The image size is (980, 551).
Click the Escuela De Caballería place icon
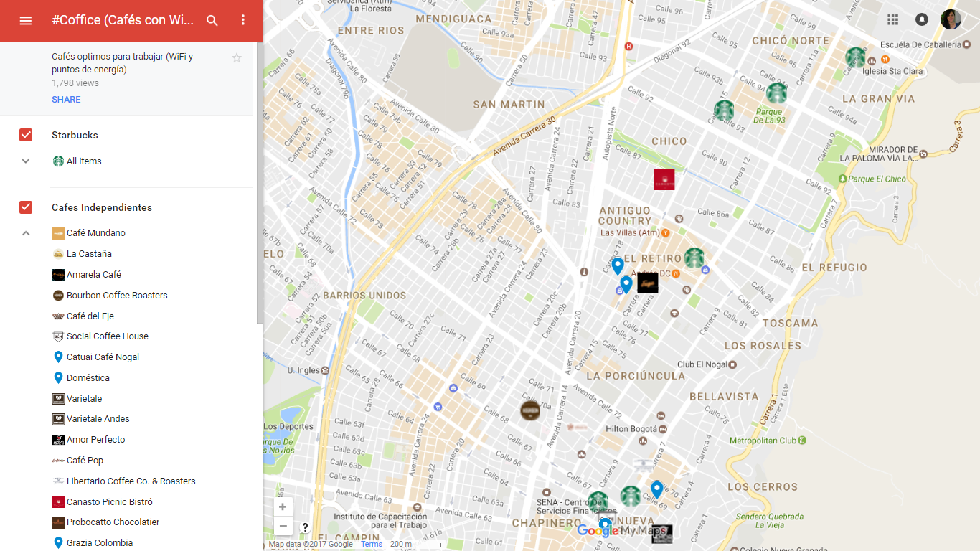coord(967,44)
